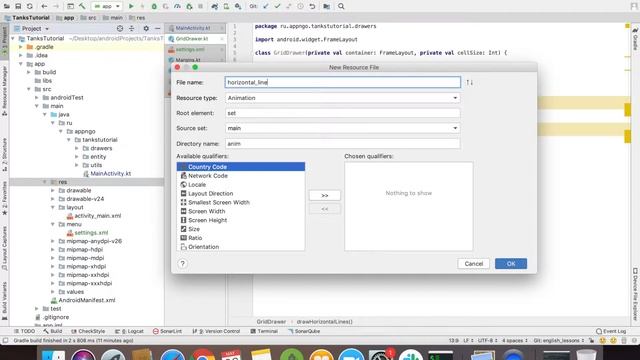The image size is (640, 360).
Task: Open the Resource type dropdown
Action: pyautogui.click(x=342, y=98)
